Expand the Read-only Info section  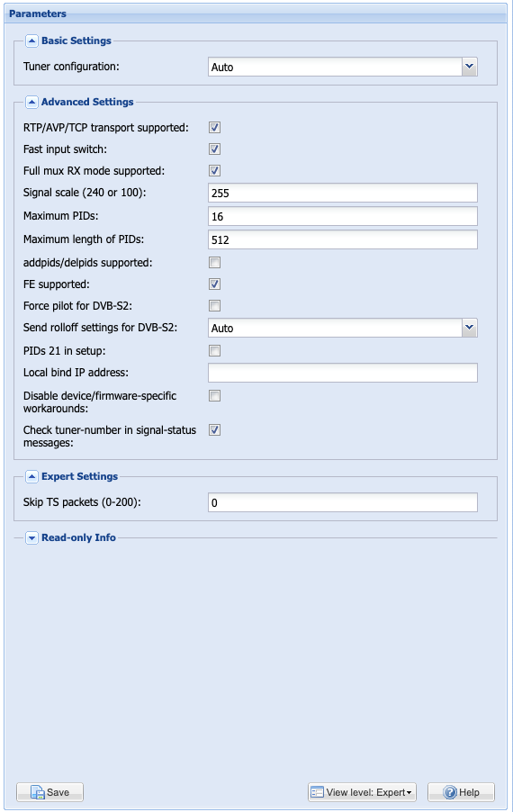pos(31,537)
